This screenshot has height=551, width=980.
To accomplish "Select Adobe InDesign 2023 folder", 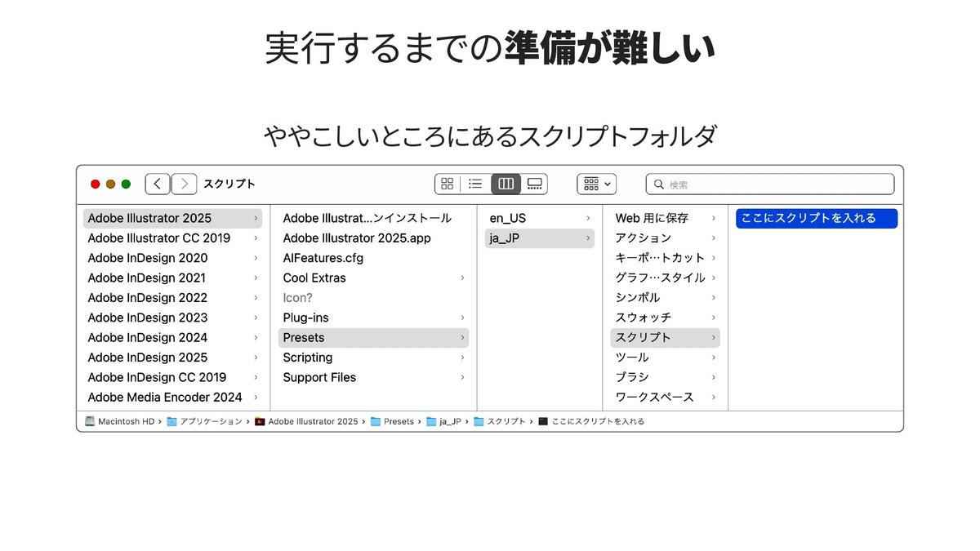I will (172, 318).
